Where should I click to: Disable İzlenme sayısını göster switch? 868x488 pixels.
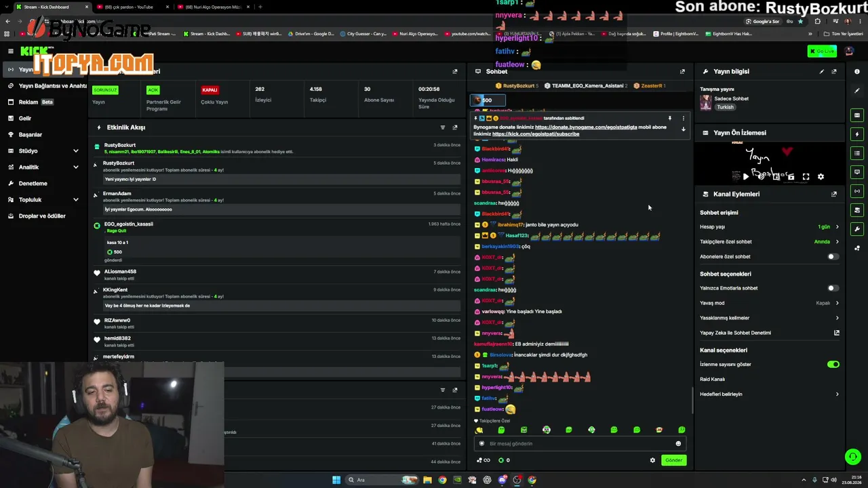pyautogui.click(x=833, y=365)
